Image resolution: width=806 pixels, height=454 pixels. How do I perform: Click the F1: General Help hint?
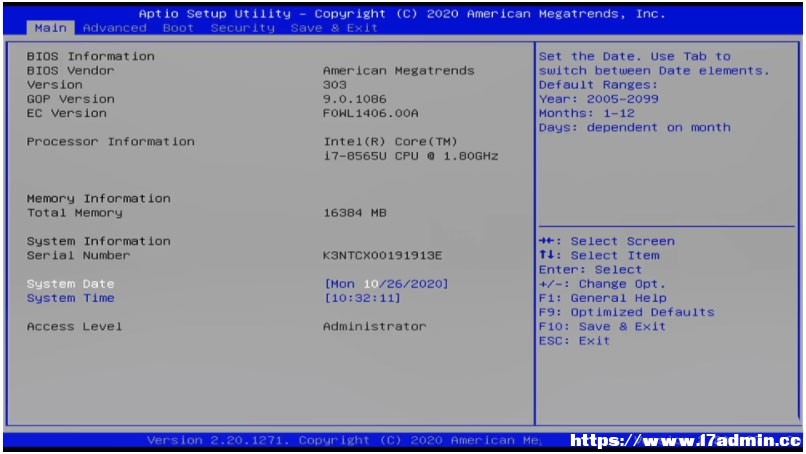[x=602, y=298]
